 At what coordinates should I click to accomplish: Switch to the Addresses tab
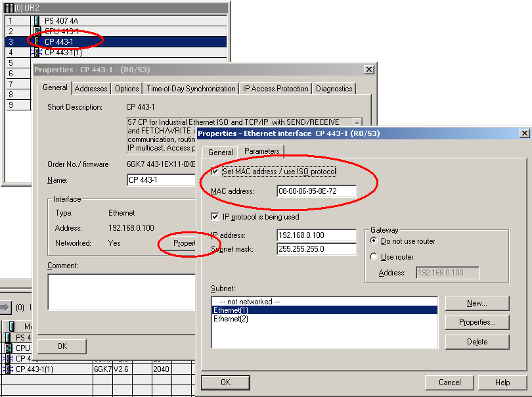pyautogui.click(x=91, y=89)
